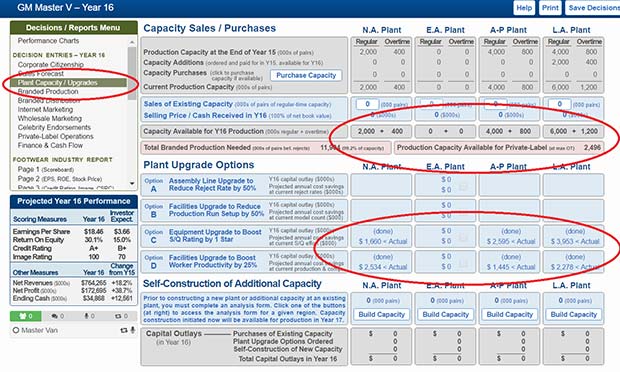620x372 pixels.
Task: Click the microphone icon beside Master Van
Action: point(132,330)
